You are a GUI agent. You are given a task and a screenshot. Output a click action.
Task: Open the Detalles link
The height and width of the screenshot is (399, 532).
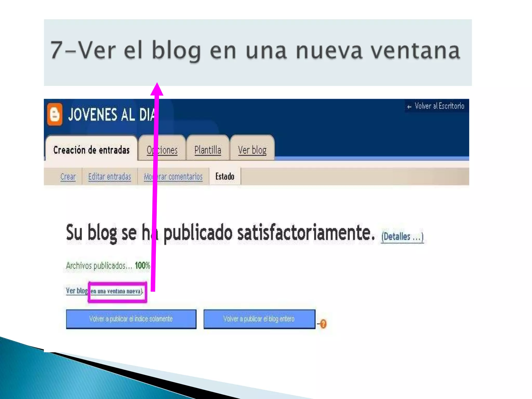pos(402,237)
